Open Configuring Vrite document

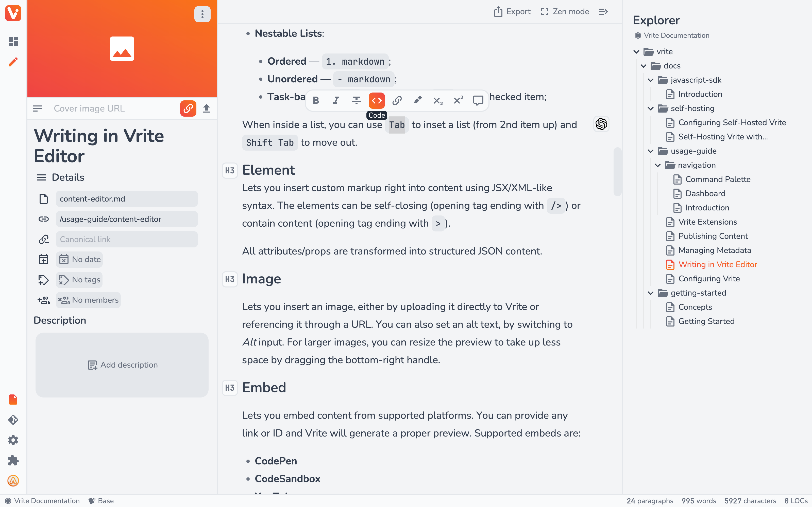click(x=709, y=279)
